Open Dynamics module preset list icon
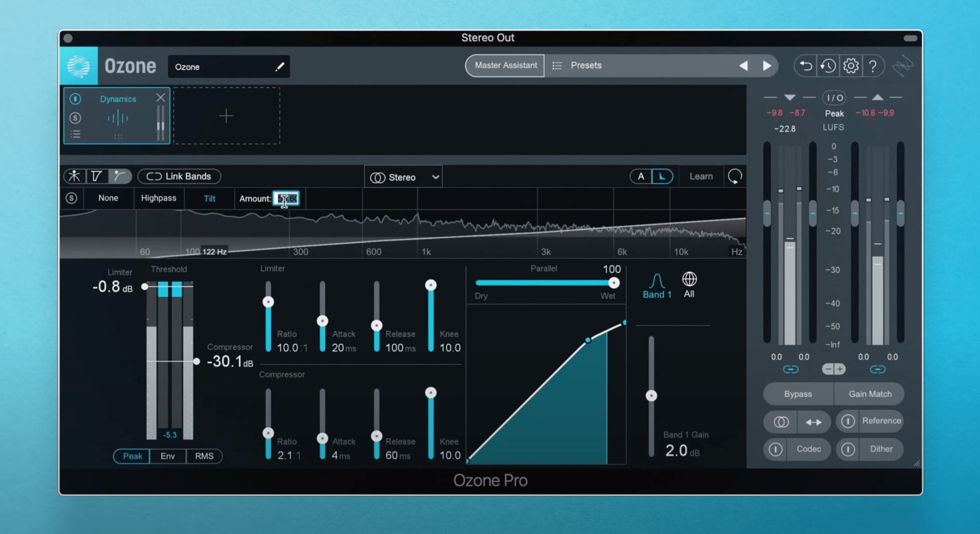This screenshot has width=980, height=534. point(75,134)
